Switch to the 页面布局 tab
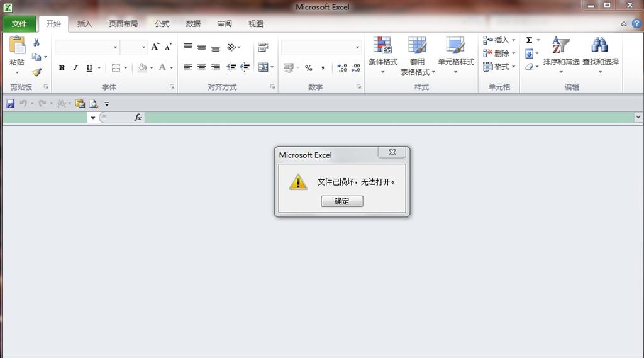Screen dimensions: 644x358 (123, 24)
